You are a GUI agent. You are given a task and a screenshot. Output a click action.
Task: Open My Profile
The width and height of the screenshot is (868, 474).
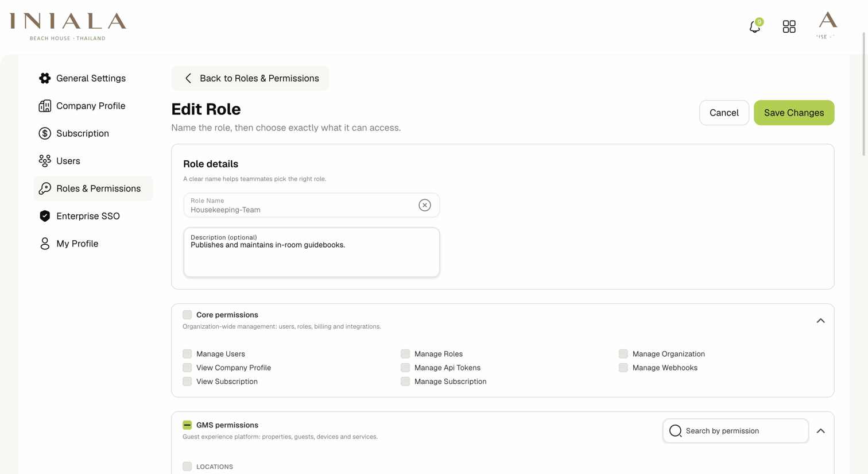click(93, 244)
